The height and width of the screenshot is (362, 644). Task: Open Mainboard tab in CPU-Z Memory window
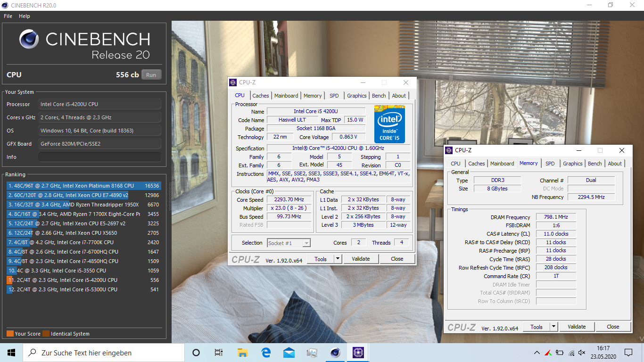pos(502,164)
